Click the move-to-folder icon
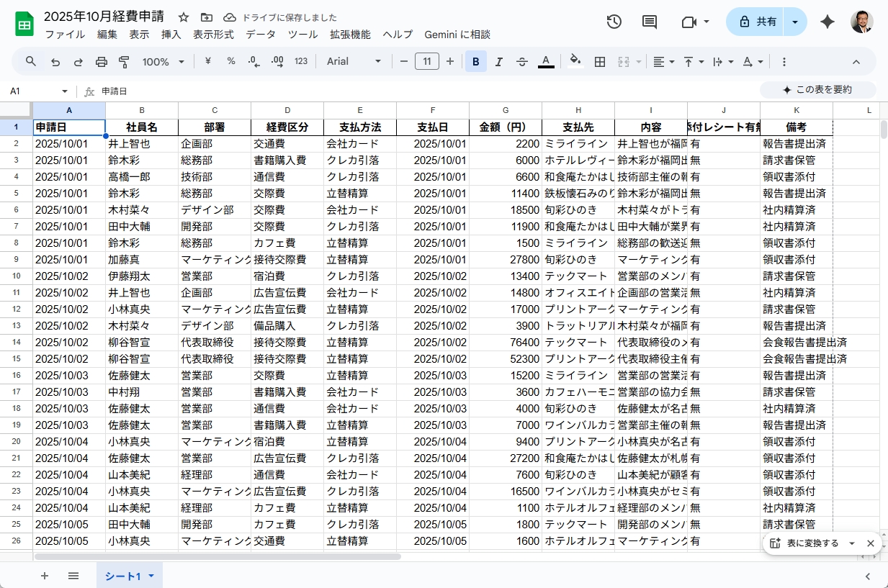Screen dimensions: 888x588 click(x=207, y=17)
